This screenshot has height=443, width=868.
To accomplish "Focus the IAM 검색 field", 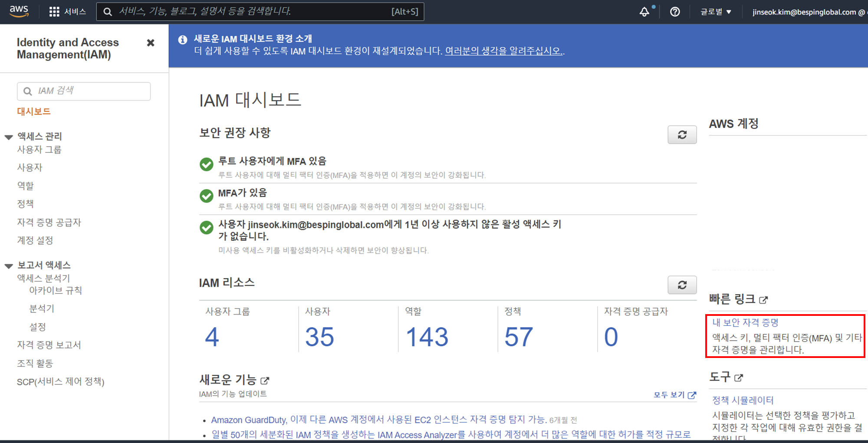I will point(84,91).
